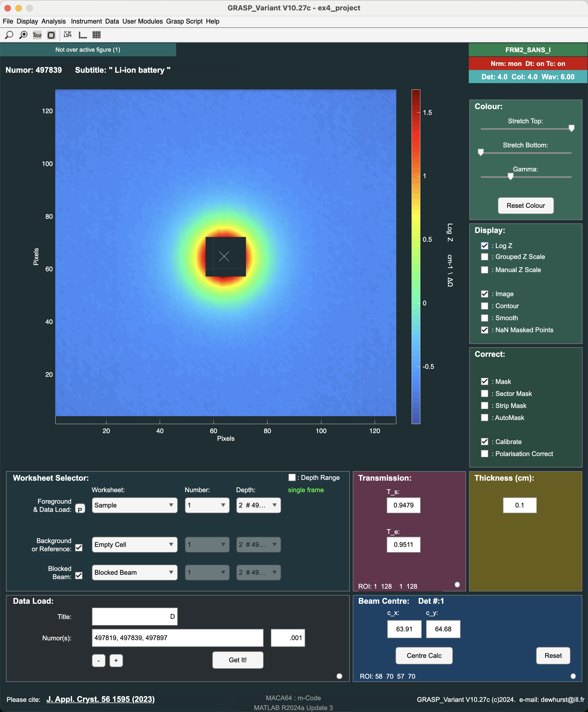Open the Sample worksheet dropdown

(x=135, y=505)
